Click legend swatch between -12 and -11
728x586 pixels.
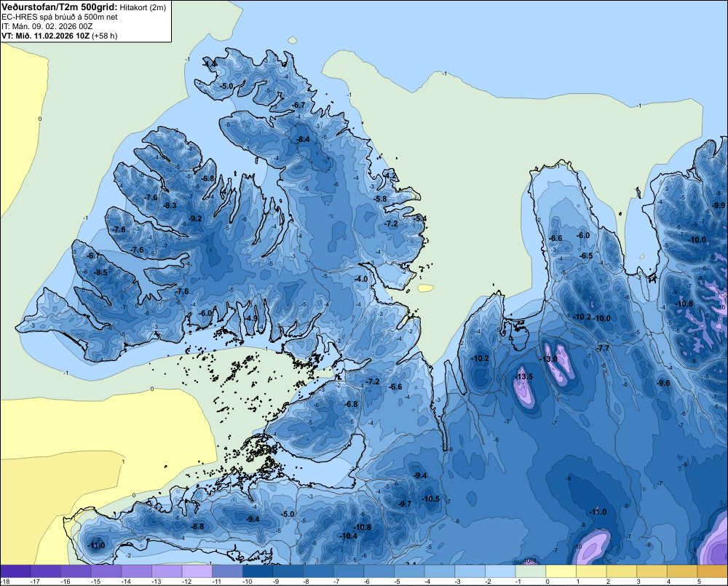tap(197, 571)
